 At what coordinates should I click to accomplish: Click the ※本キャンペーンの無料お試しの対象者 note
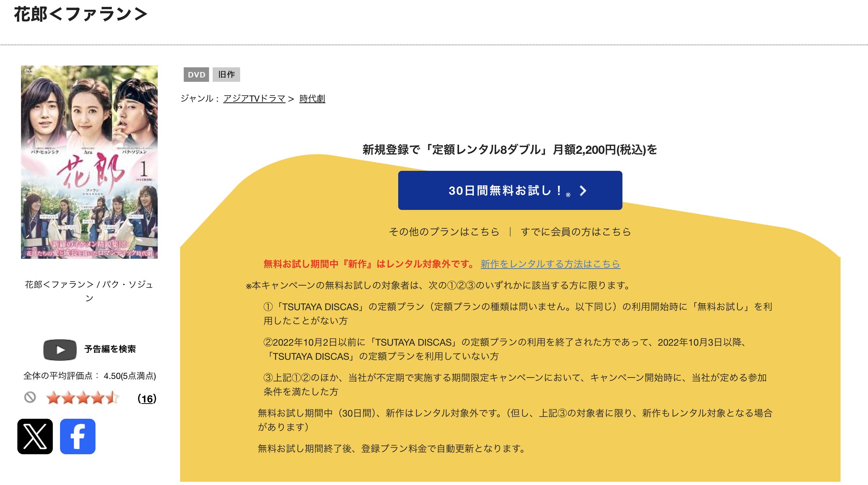coord(438,286)
